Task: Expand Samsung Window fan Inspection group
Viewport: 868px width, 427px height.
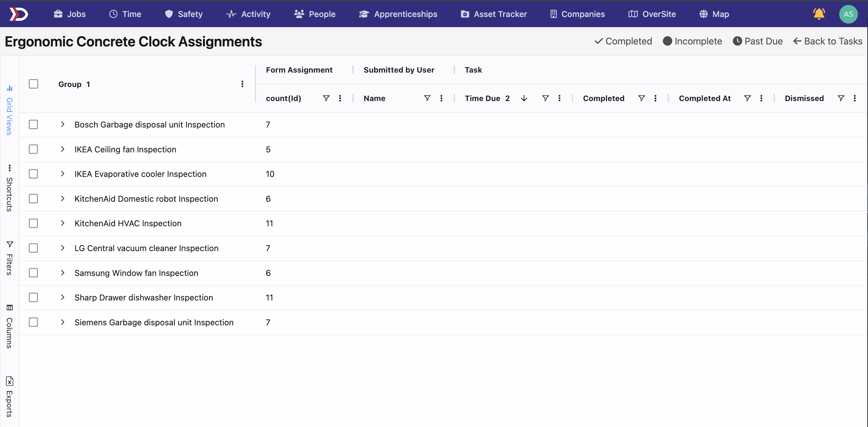Action: click(x=62, y=273)
